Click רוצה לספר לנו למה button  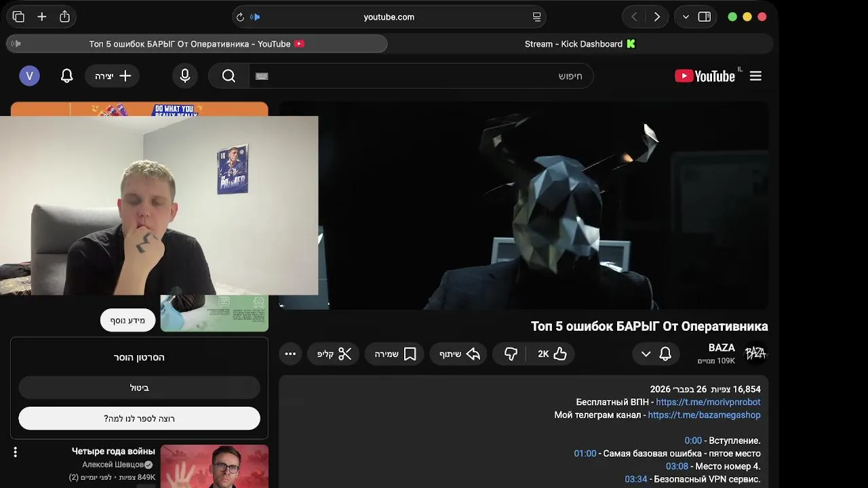coord(139,418)
